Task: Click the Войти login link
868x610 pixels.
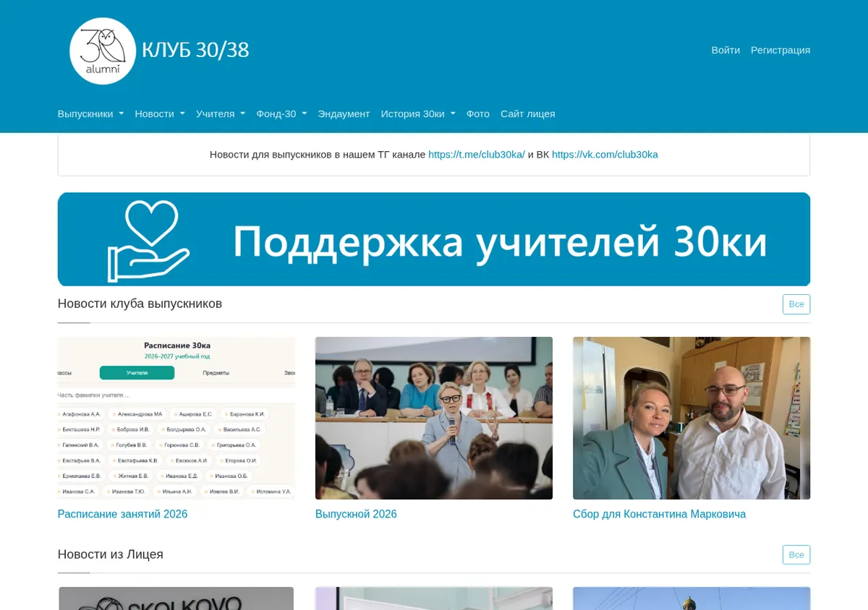Action: tap(726, 50)
